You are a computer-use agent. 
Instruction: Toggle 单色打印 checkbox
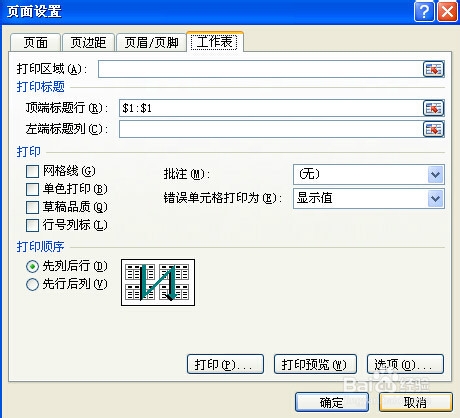tap(32, 190)
